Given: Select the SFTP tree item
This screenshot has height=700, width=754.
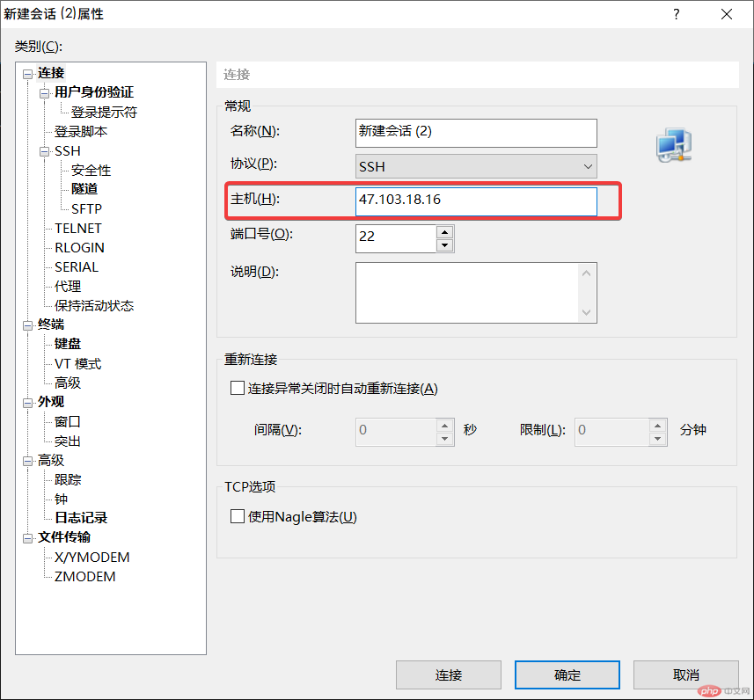Looking at the screenshot, I should coord(87,208).
